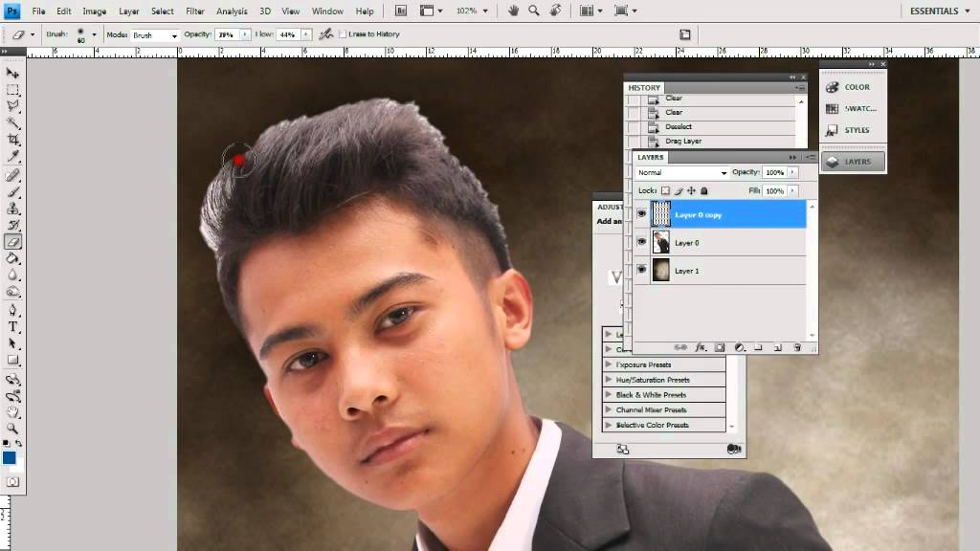980x551 pixels.
Task: Add a layer mask
Action: click(x=720, y=347)
